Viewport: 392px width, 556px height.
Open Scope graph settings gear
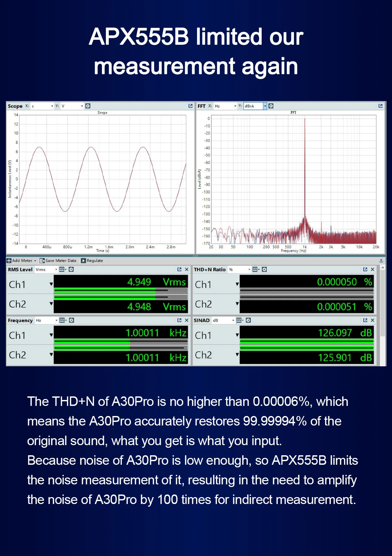pos(88,106)
